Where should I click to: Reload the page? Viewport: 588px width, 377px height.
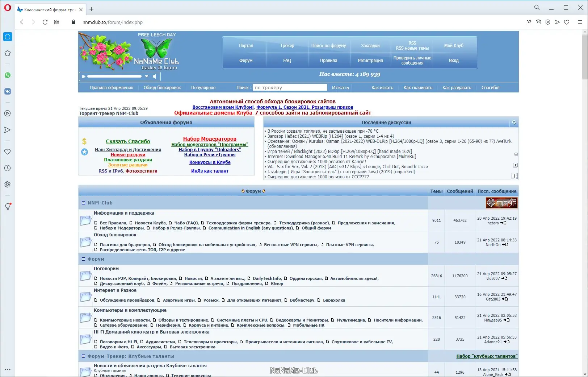pos(45,22)
